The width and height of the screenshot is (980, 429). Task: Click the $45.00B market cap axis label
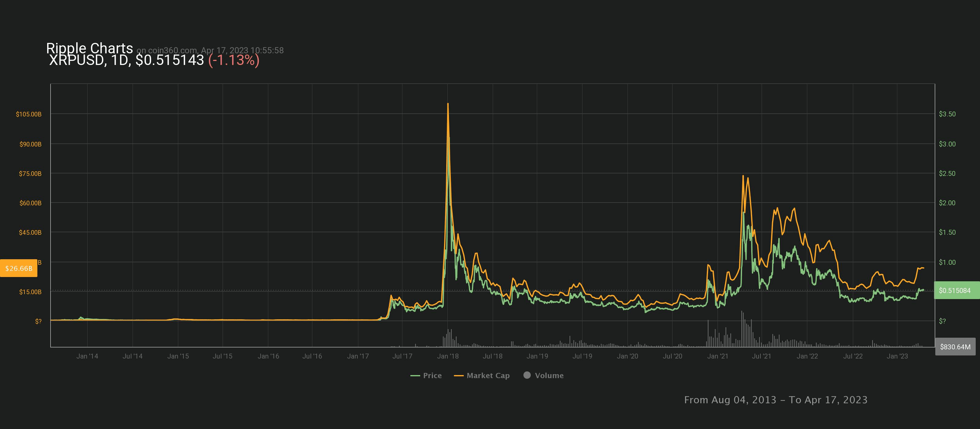30,232
